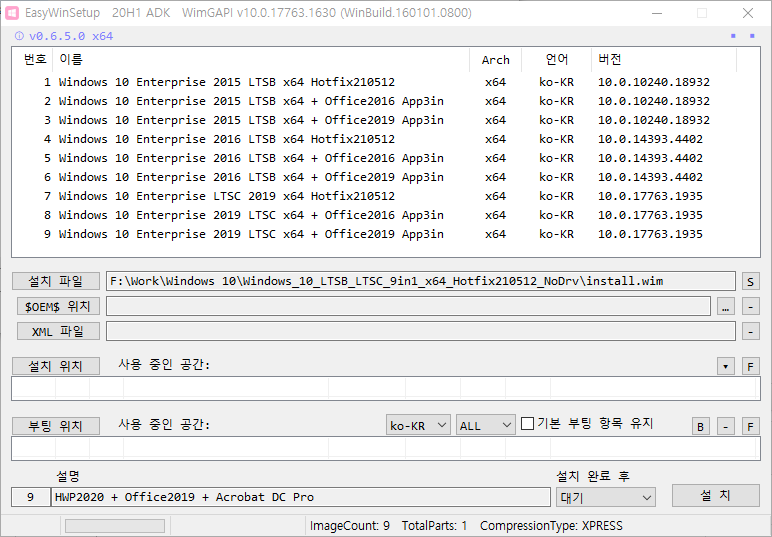
Task: Open the ALL dropdown
Action: click(485, 425)
